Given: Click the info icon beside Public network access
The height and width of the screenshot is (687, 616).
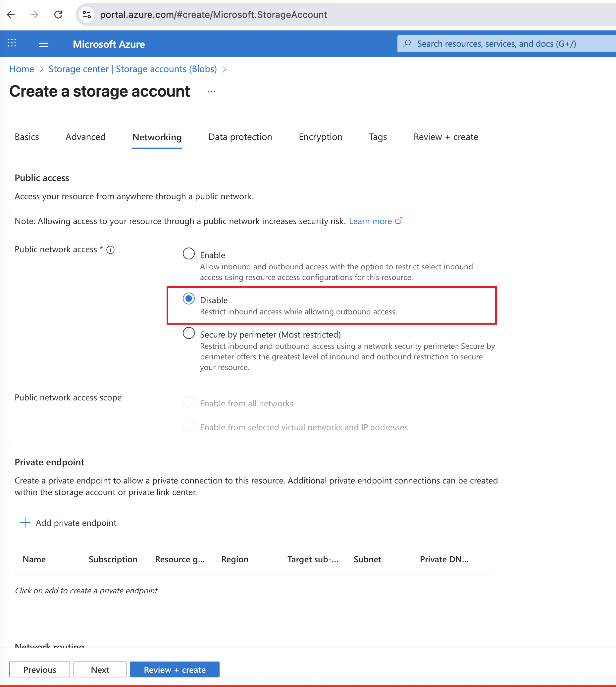Looking at the screenshot, I should tap(110, 250).
